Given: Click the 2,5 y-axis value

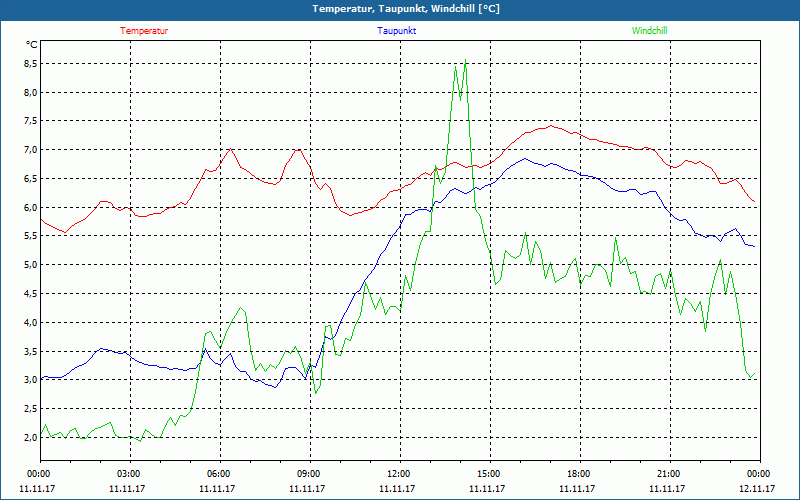Looking at the screenshot, I should pyautogui.click(x=31, y=408).
